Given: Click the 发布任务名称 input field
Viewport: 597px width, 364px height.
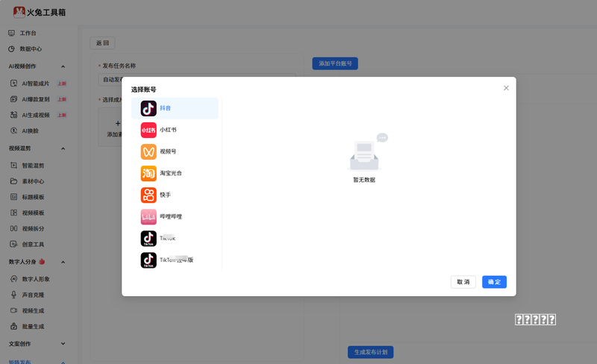Looking at the screenshot, I should click(x=197, y=80).
